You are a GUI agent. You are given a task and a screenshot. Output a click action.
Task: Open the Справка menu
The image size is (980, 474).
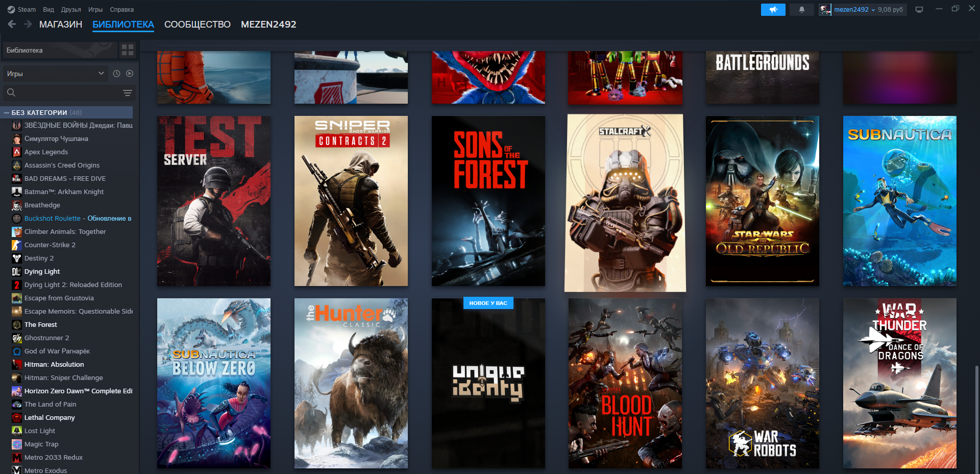[122, 9]
